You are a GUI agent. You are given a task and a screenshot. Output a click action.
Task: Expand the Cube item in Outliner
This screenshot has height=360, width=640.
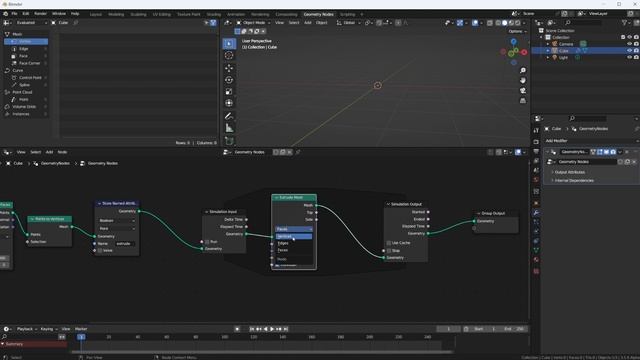click(548, 51)
